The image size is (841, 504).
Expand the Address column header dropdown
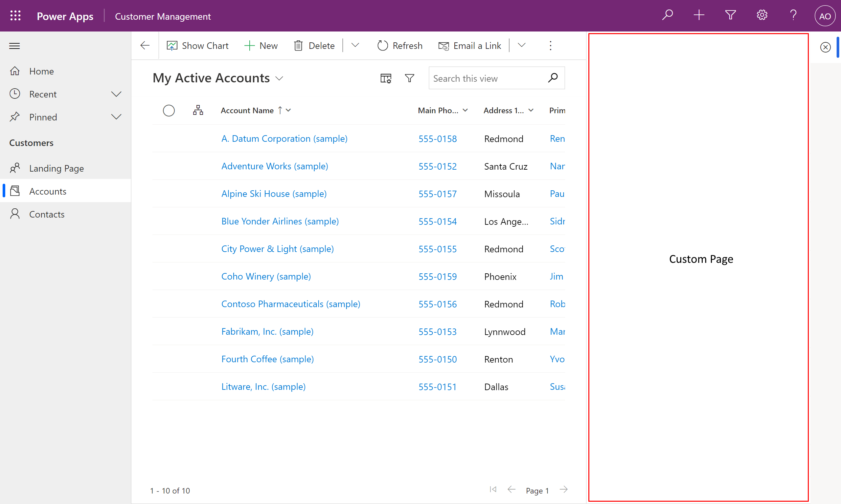click(531, 110)
